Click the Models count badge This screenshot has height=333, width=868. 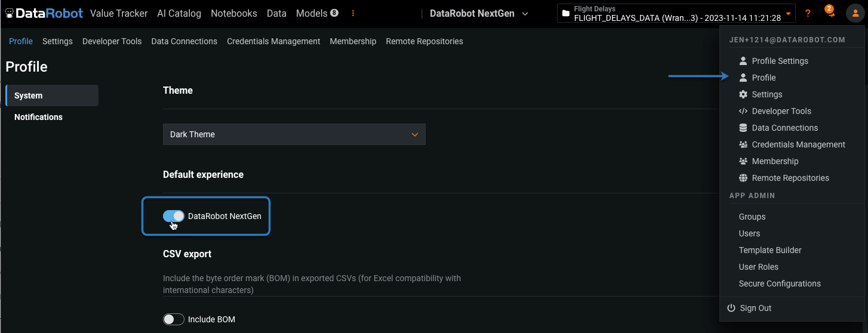click(x=334, y=13)
